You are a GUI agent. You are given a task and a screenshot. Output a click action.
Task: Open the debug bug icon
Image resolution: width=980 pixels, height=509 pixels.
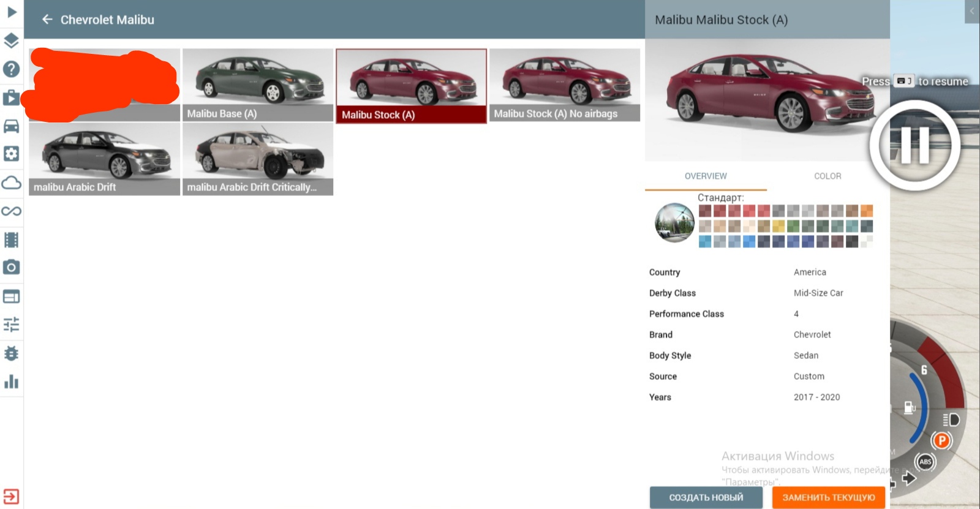click(12, 353)
